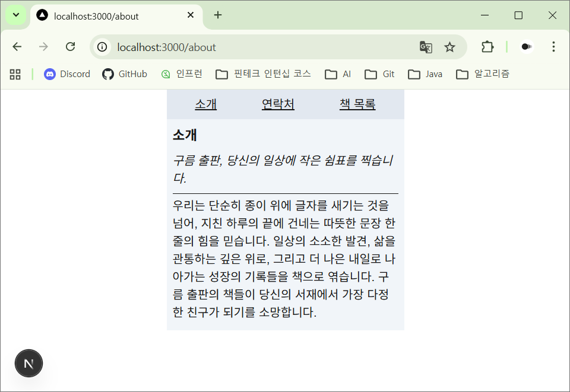Navigate to the 책 목록 link
The height and width of the screenshot is (392, 570).
357,104
